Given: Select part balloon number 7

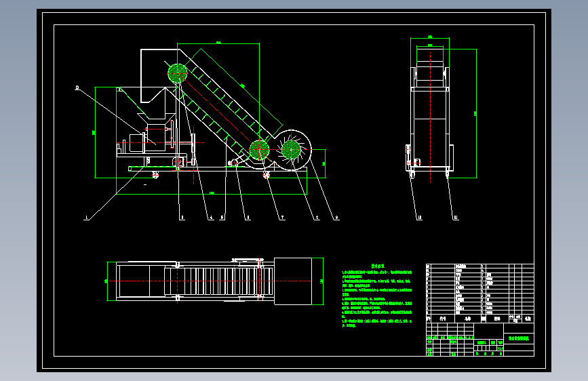Looking at the screenshot, I should [282, 218].
